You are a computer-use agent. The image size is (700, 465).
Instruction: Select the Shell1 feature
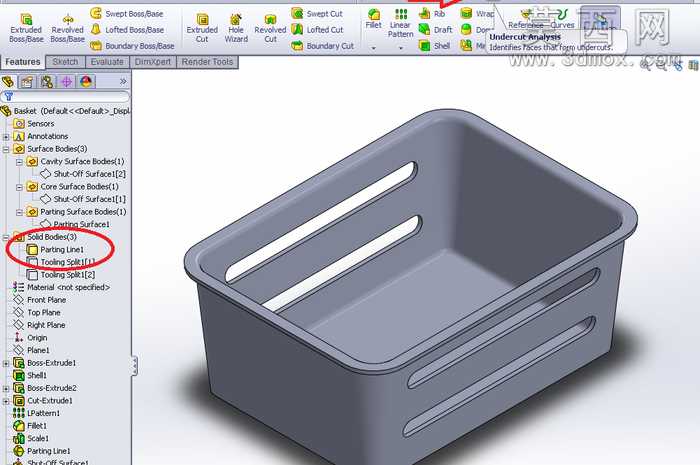(30, 376)
